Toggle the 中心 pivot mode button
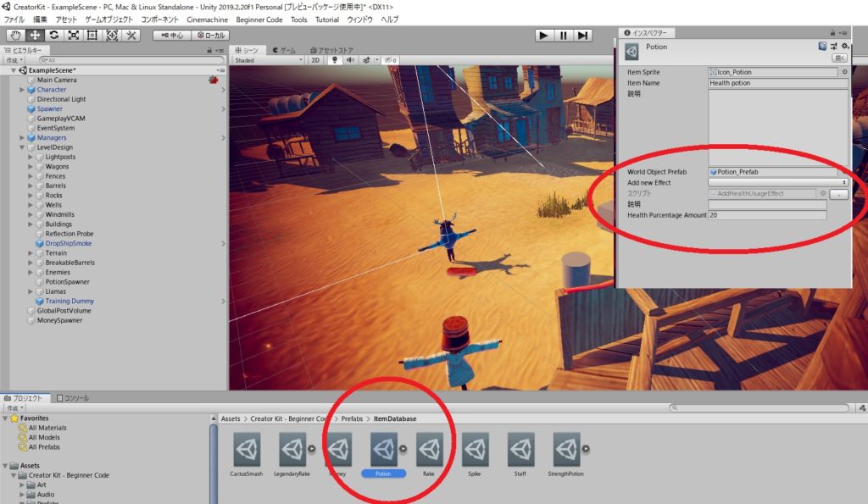This screenshot has width=868, height=504. click(x=171, y=36)
